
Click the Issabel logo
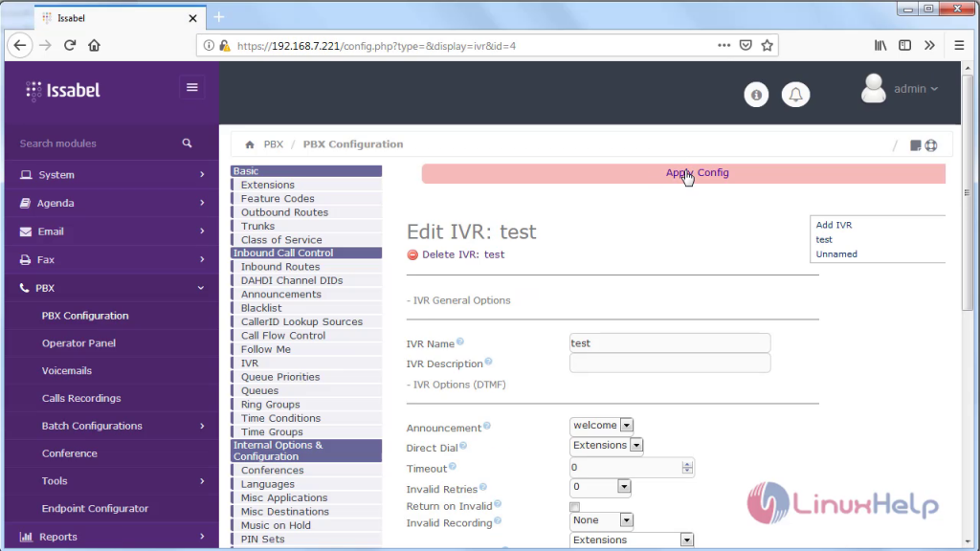click(63, 91)
